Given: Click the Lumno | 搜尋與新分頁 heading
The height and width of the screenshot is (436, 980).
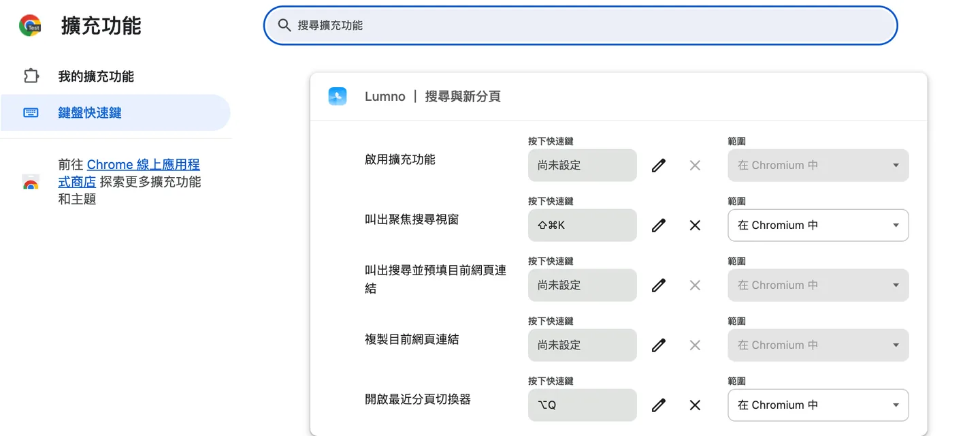Looking at the screenshot, I should [x=433, y=96].
